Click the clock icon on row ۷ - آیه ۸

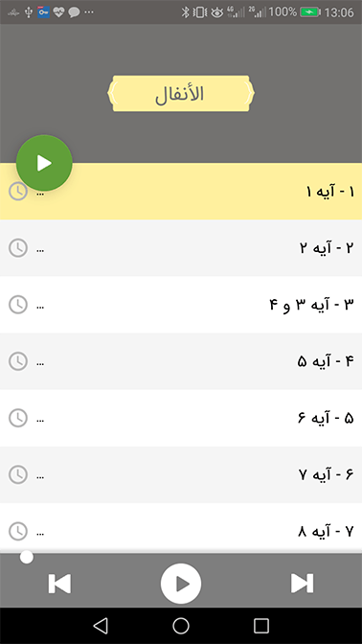tap(18, 532)
